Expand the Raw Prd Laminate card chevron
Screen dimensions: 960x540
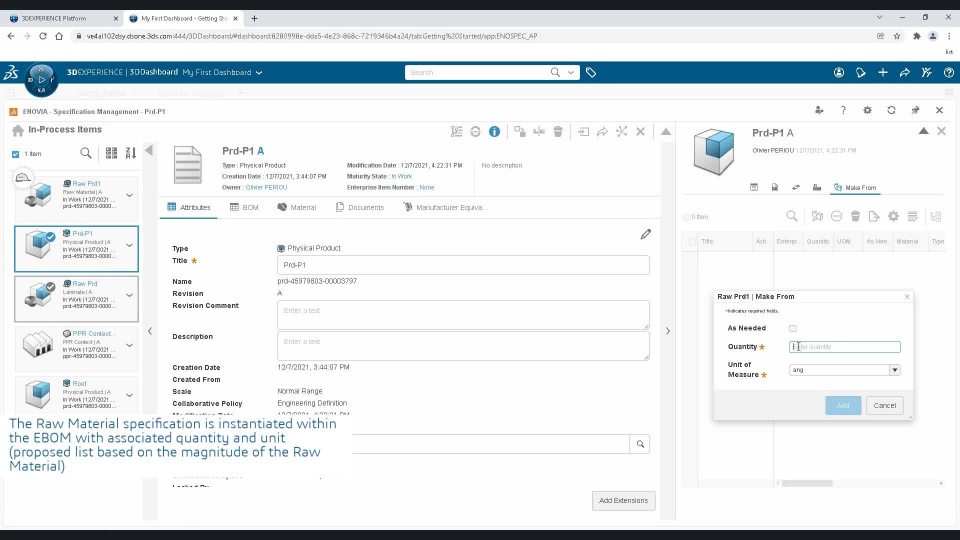129,295
